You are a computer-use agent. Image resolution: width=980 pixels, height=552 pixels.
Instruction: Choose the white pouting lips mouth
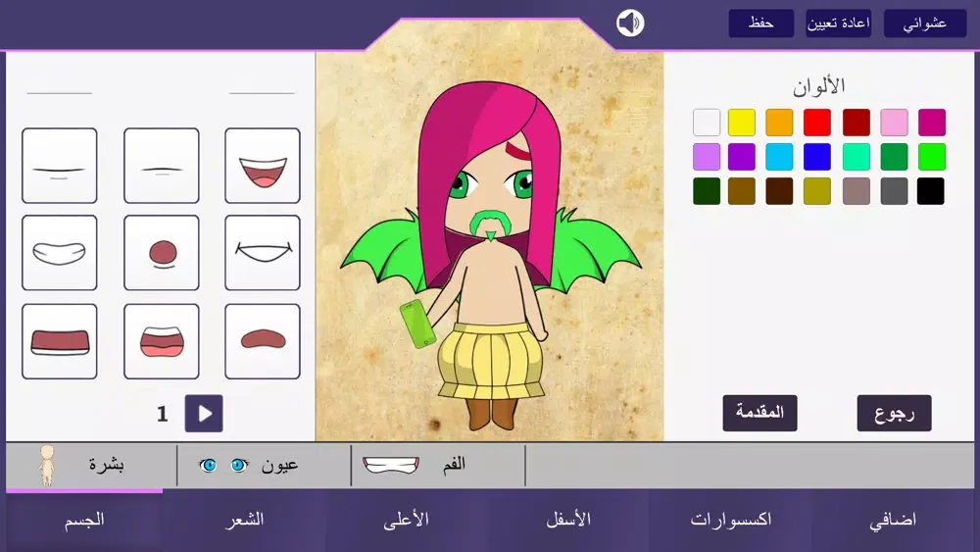tap(60, 253)
